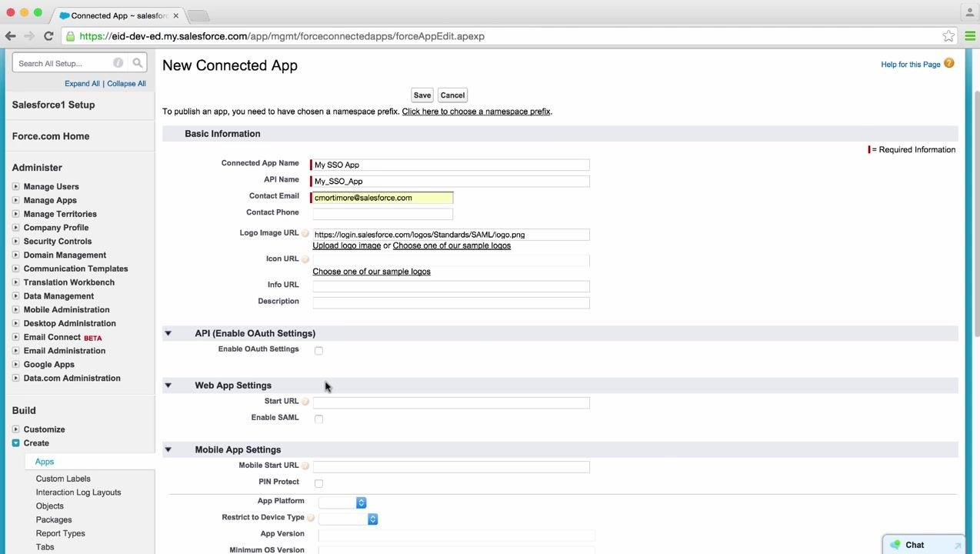Image resolution: width=980 pixels, height=554 pixels.
Task: Click help bubble beside Restrict to Device Type
Action: (x=311, y=518)
